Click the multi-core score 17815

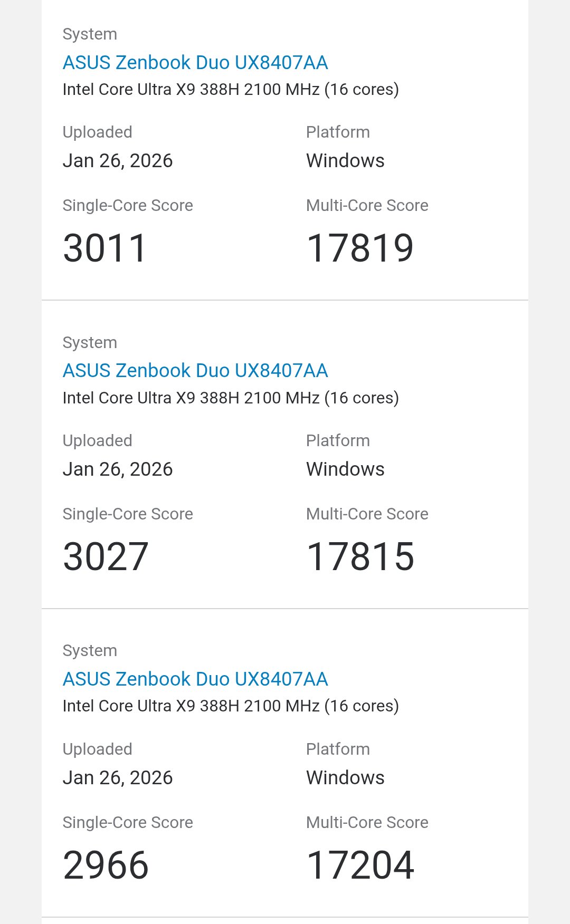point(360,557)
